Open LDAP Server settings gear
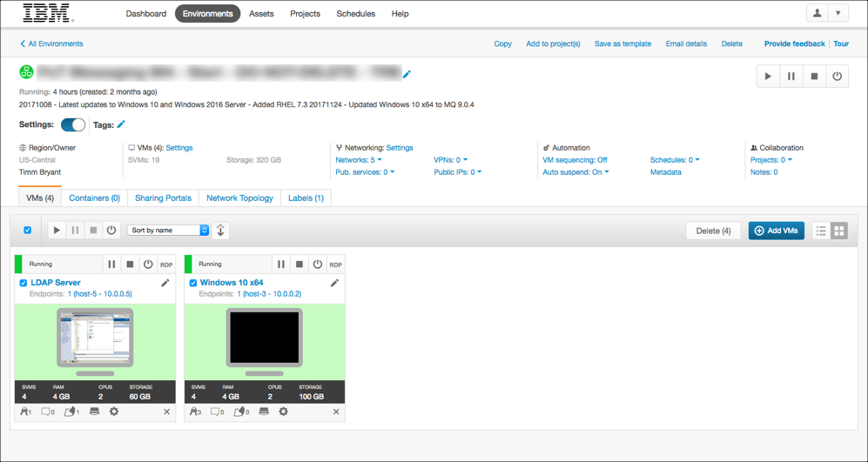The width and height of the screenshot is (868, 462). [114, 412]
